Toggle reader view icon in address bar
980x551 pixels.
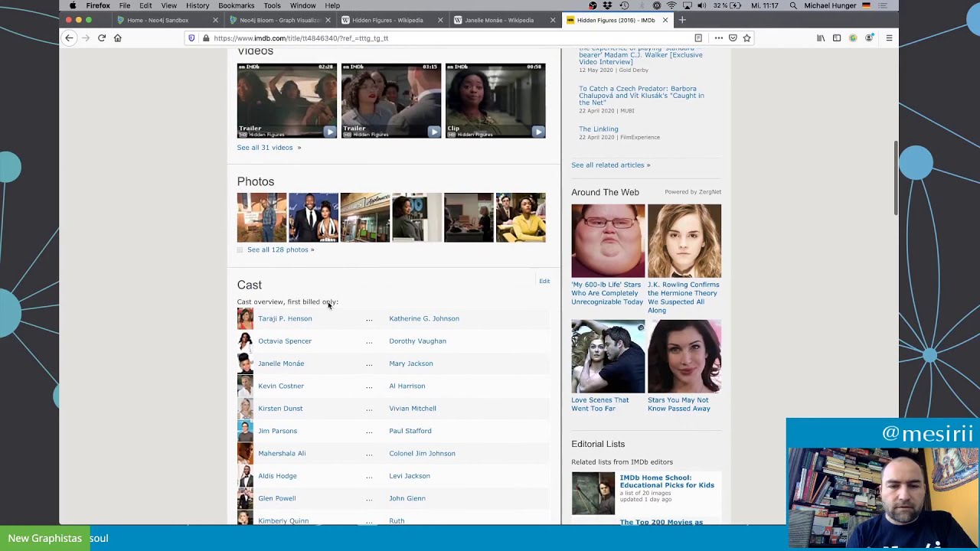[698, 38]
